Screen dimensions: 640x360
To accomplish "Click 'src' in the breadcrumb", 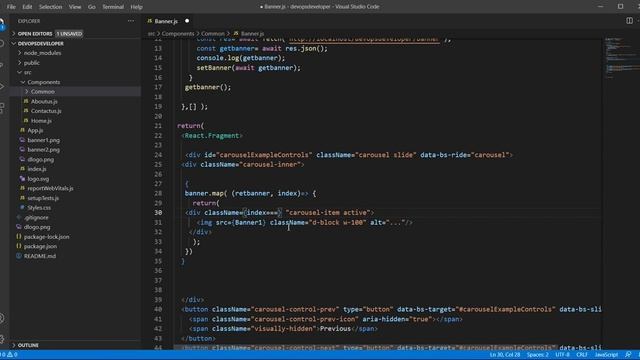I will coord(151,33).
